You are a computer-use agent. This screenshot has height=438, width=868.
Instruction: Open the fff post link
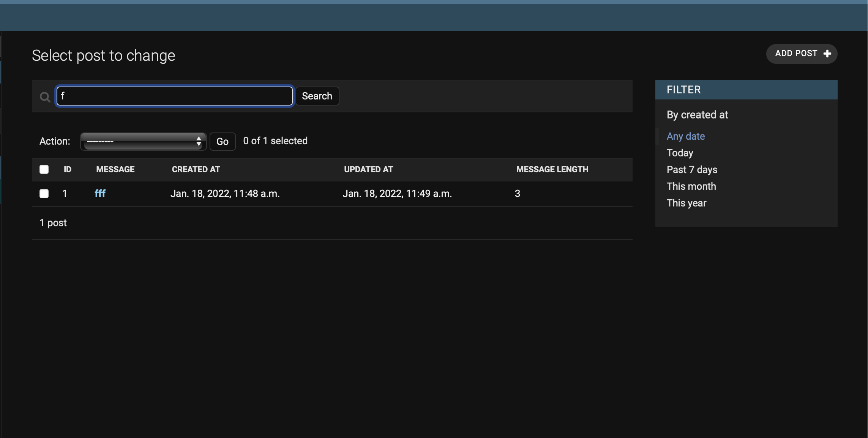pyautogui.click(x=100, y=194)
